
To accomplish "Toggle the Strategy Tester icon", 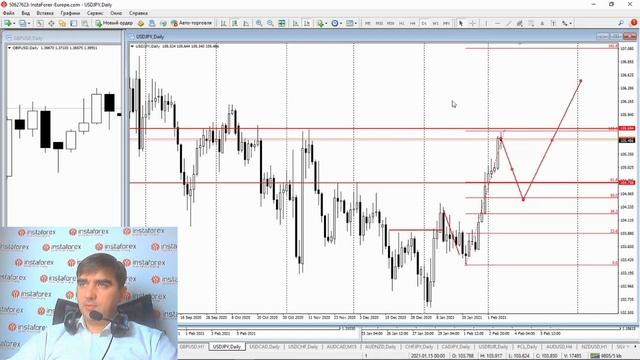I will pyautogui.click(x=84, y=23).
